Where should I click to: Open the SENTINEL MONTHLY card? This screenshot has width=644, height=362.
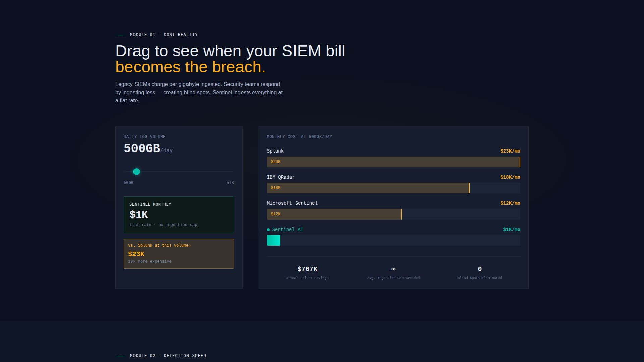click(179, 215)
